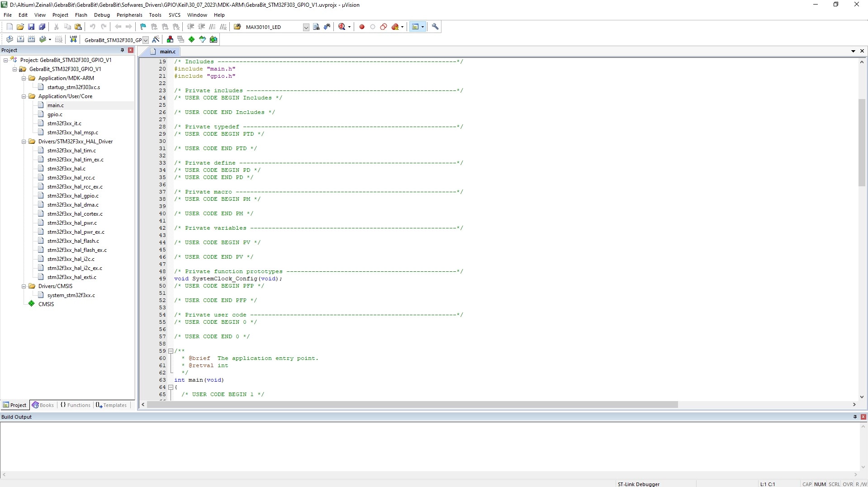
Task: Toggle auto-hide pin on Project panel
Action: (122, 50)
